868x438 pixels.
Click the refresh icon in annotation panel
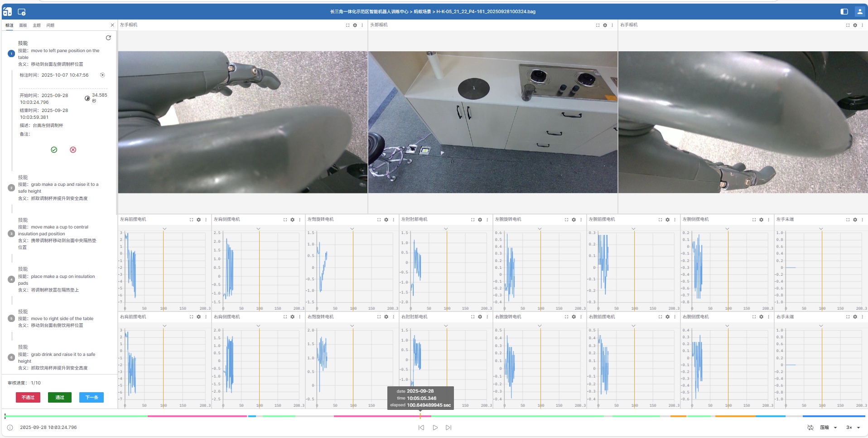[x=108, y=38]
